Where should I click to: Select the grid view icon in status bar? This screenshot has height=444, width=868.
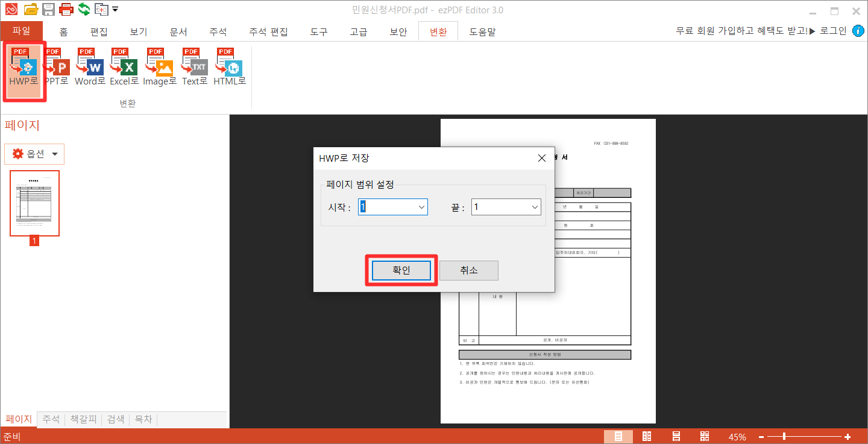[704, 437]
